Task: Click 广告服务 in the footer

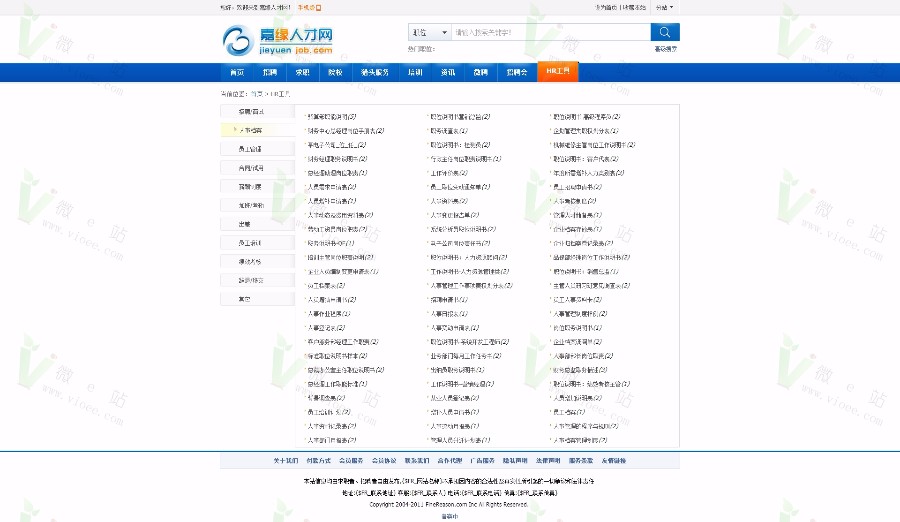Action: tap(482, 461)
